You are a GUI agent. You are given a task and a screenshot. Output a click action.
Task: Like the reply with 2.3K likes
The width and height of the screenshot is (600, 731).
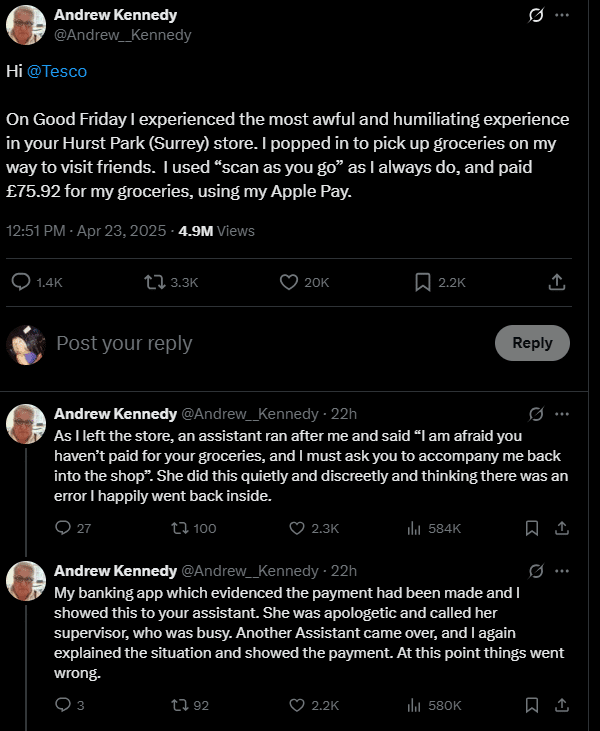pos(314,528)
